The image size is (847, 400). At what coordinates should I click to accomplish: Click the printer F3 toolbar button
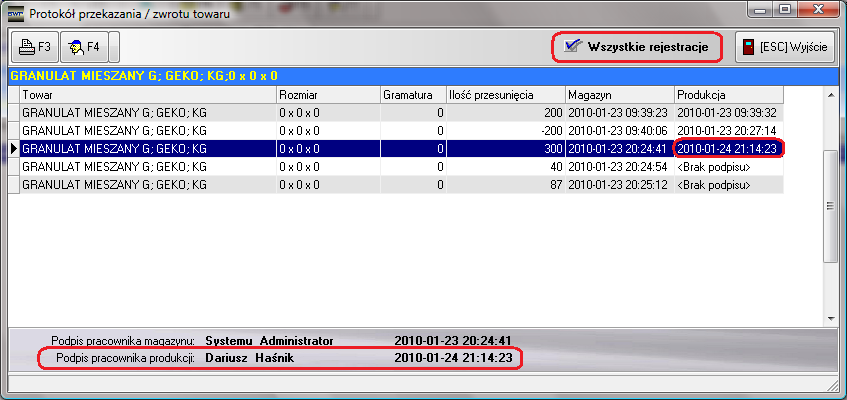(34, 46)
